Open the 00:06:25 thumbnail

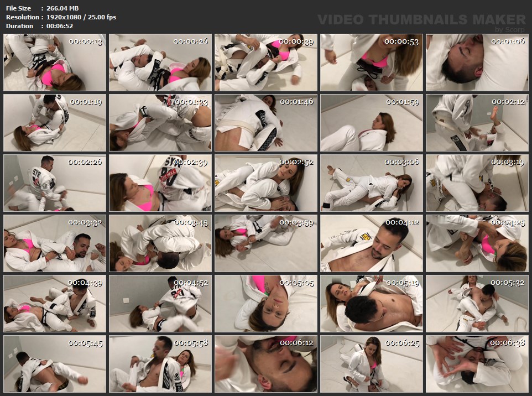[372, 364]
